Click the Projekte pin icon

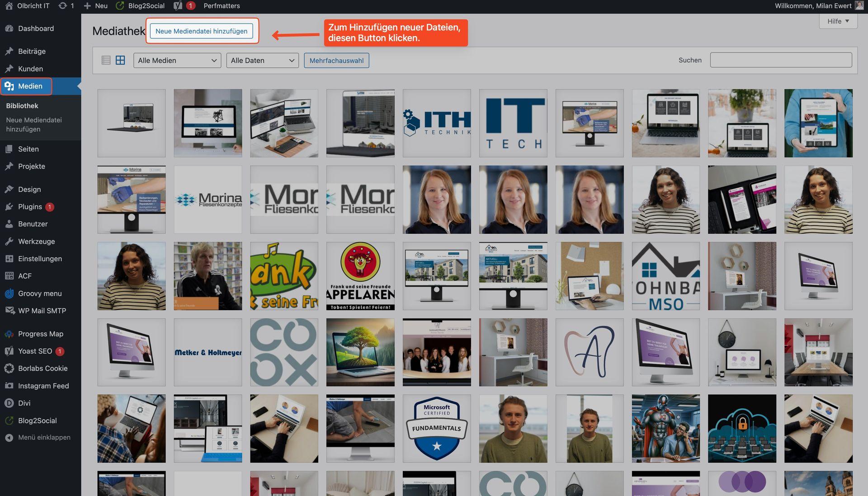point(9,166)
